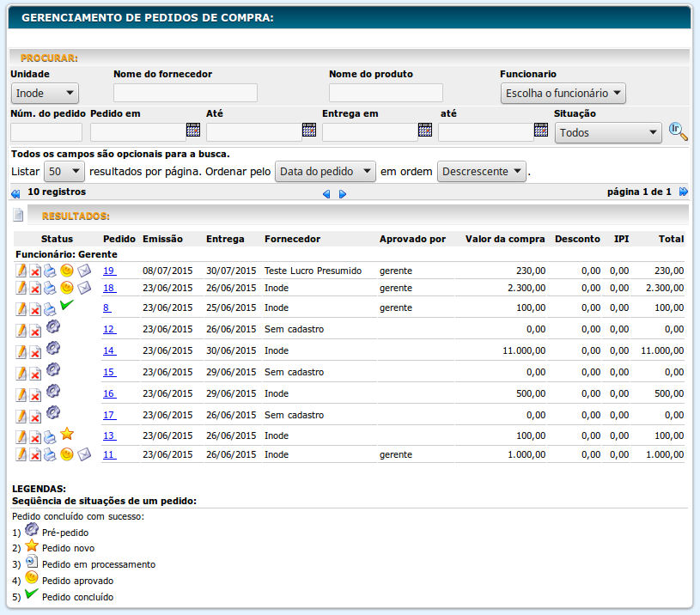Jump to last page using double right arrows

click(684, 192)
